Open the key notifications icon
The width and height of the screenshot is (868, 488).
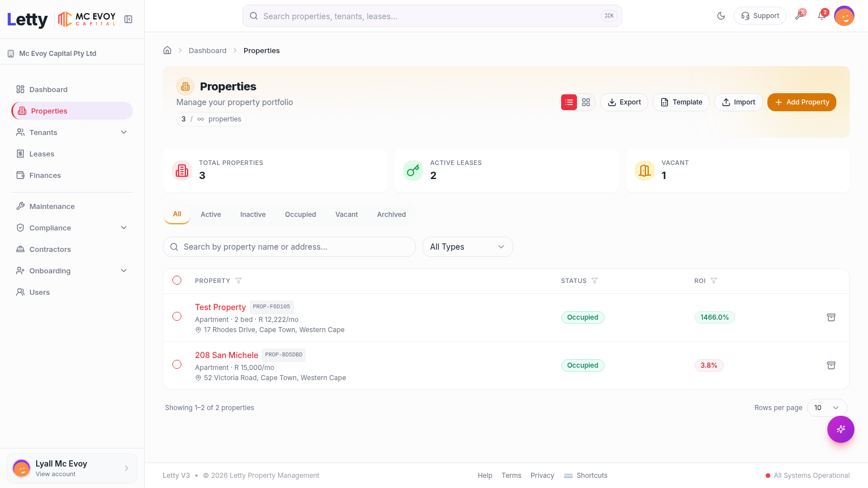click(799, 16)
